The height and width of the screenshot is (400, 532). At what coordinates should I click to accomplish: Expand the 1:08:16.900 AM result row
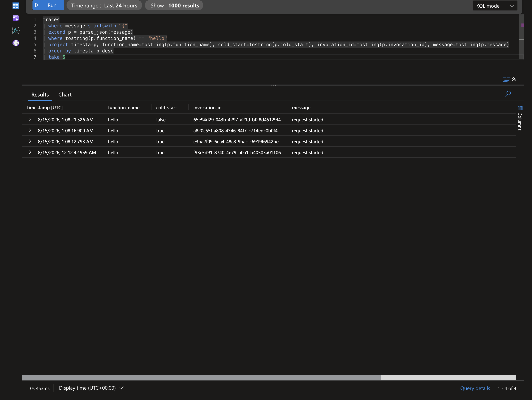(30, 130)
